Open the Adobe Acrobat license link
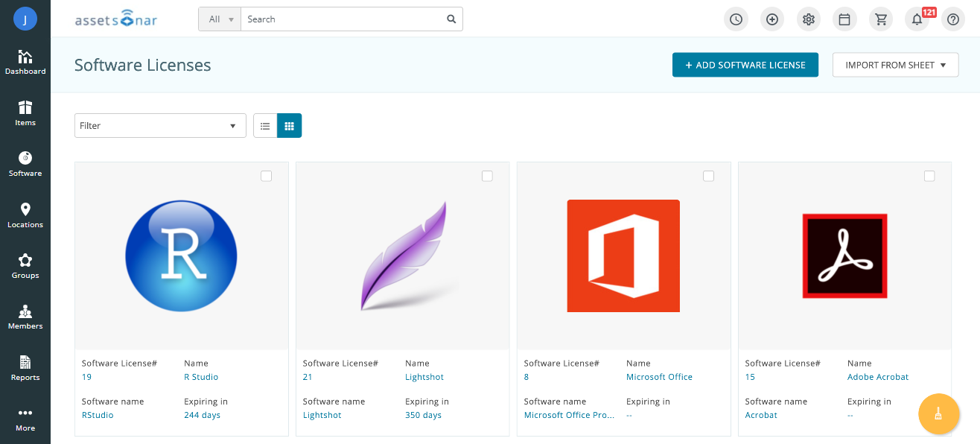Image resolution: width=980 pixels, height=444 pixels. (x=877, y=377)
